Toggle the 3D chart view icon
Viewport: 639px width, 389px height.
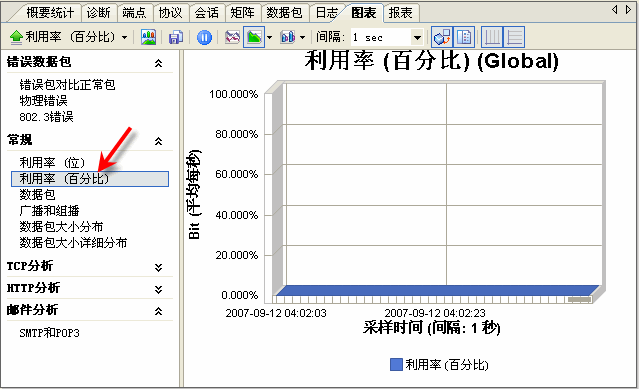pos(442,37)
